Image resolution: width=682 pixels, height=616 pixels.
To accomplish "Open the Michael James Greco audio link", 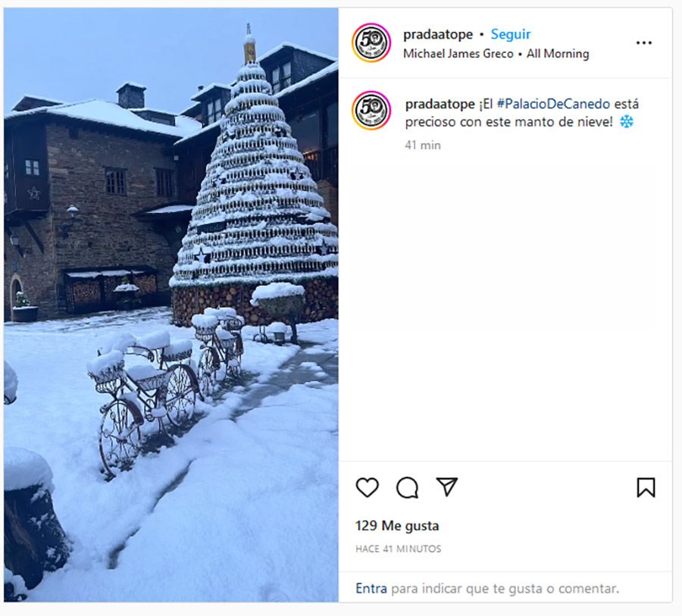I will click(458, 54).
